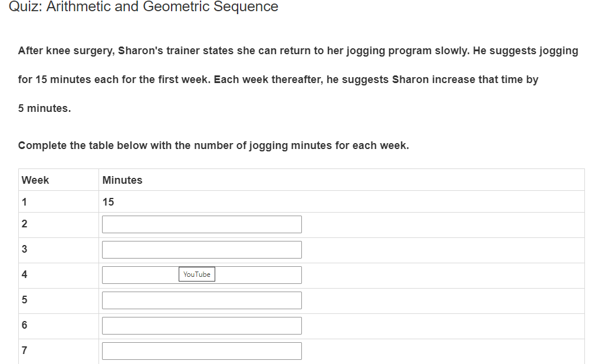Select the Week 5 minutes input field
Image resolution: width=595 pixels, height=364 pixels.
(202, 300)
